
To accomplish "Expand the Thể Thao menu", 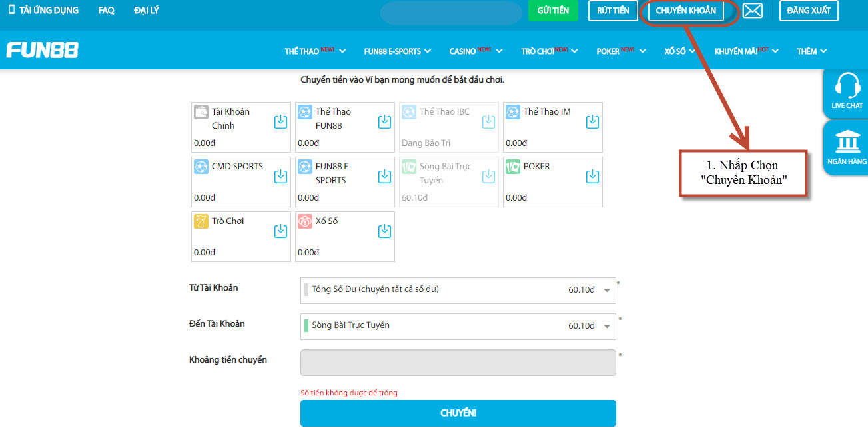I will pos(315,51).
